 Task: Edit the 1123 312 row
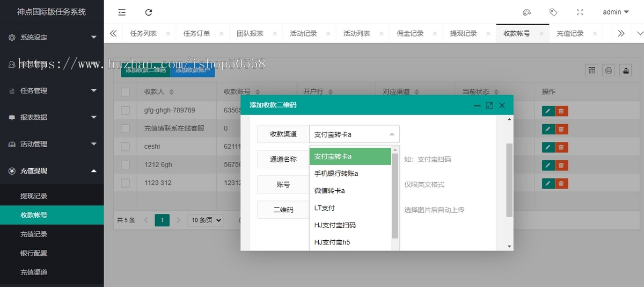[x=548, y=183]
